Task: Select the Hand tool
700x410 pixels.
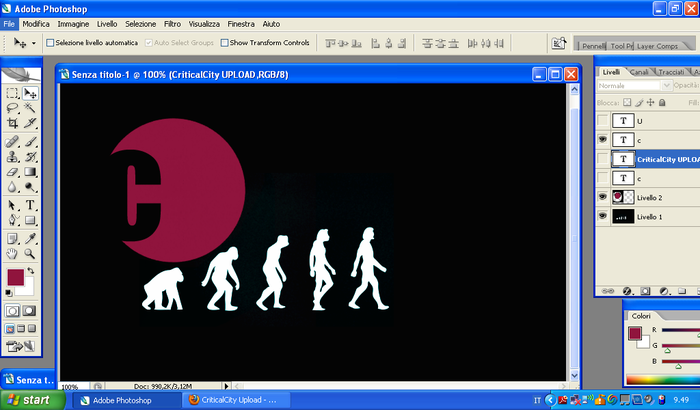Action: click(x=12, y=254)
